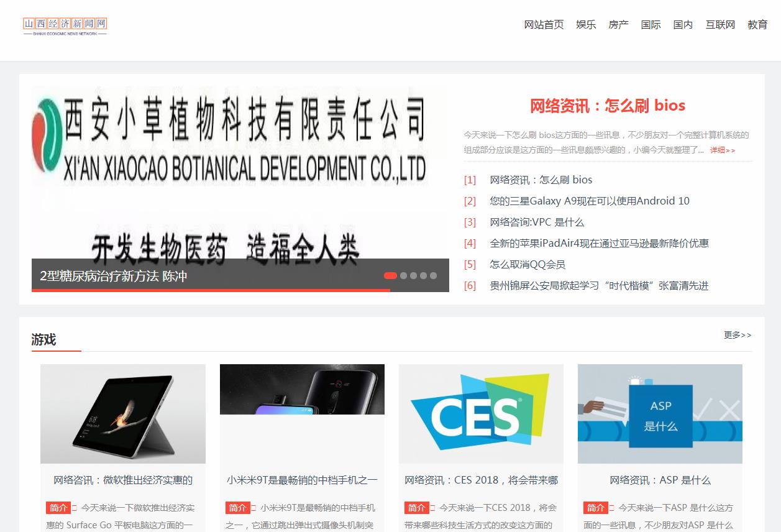Image resolution: width=781 pixels, height=532 pixels.
Task: Switch to the second carousel slide dot
Action: tap(404, 275)
